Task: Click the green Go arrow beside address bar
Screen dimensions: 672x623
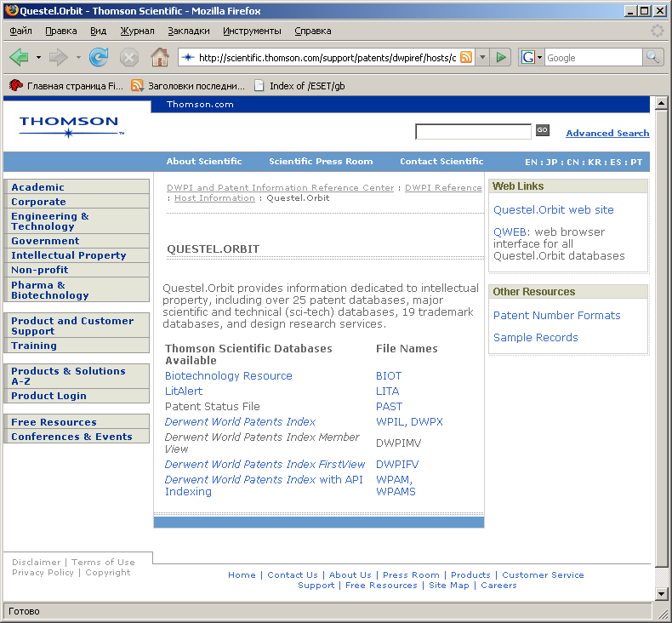Action: 500,57
